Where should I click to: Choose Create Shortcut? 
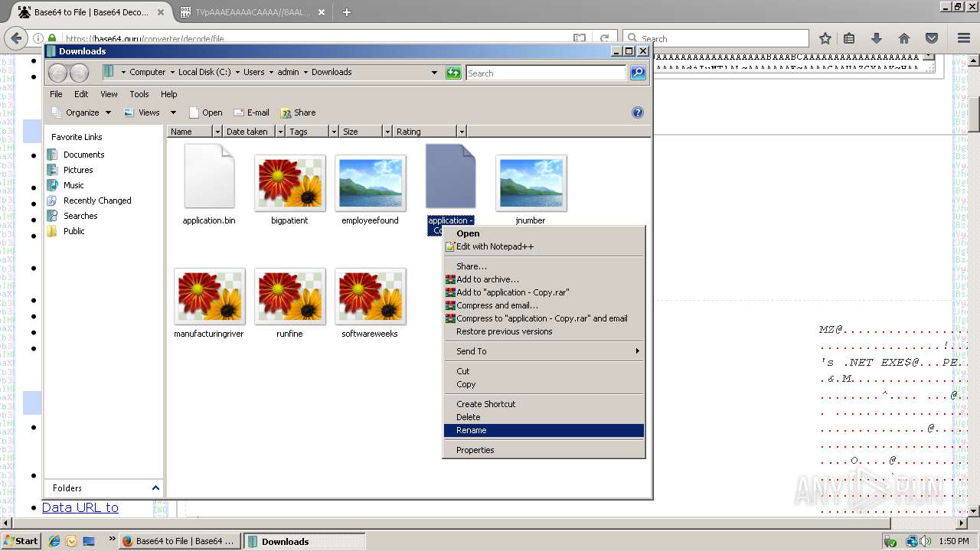[544, 404]
